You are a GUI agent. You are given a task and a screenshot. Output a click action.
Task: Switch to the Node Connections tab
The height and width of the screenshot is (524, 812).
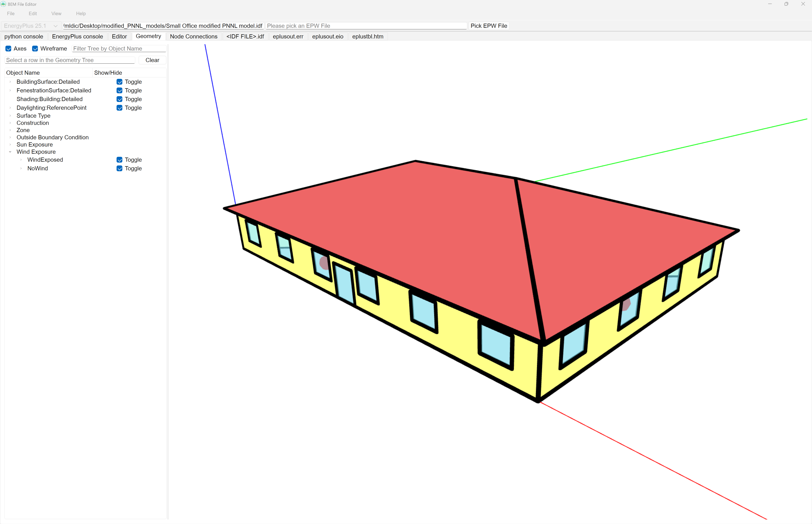[194, 36]
